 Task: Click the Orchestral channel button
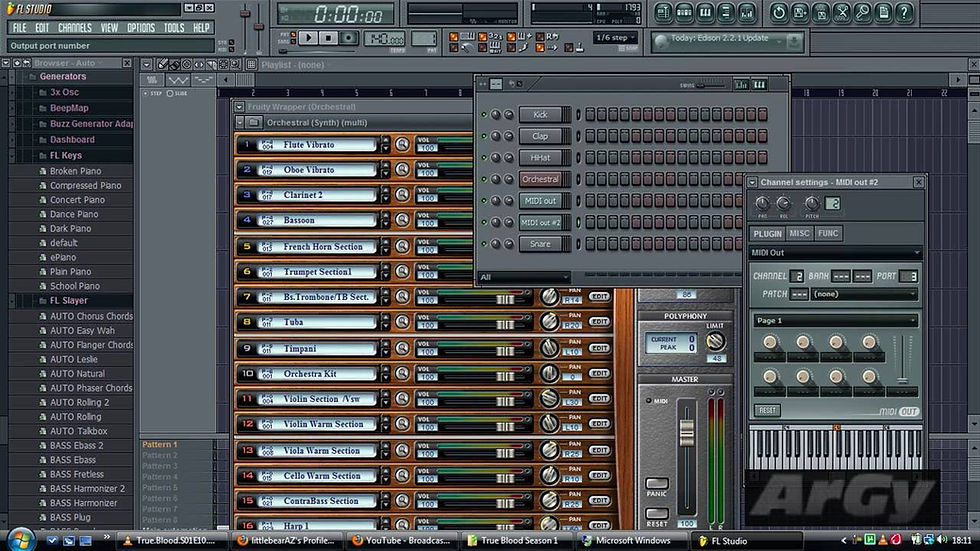pyautogui.click(x=541, y=179)
